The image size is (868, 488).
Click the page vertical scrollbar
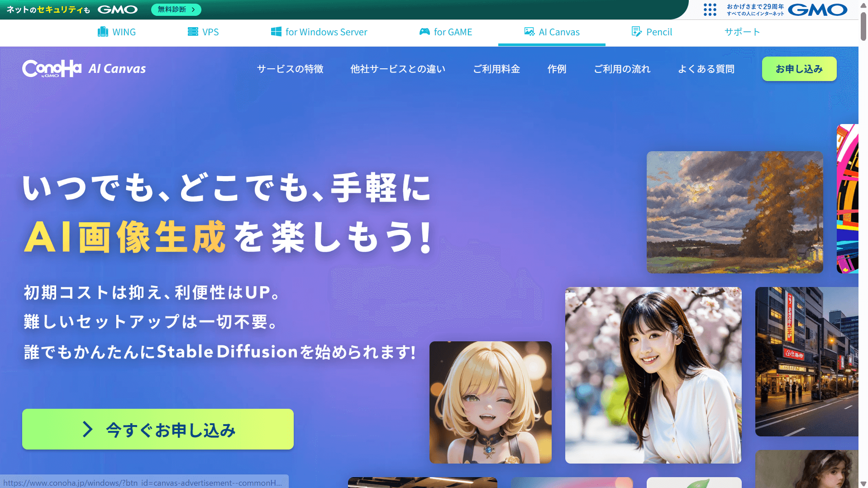coord(863,27)
